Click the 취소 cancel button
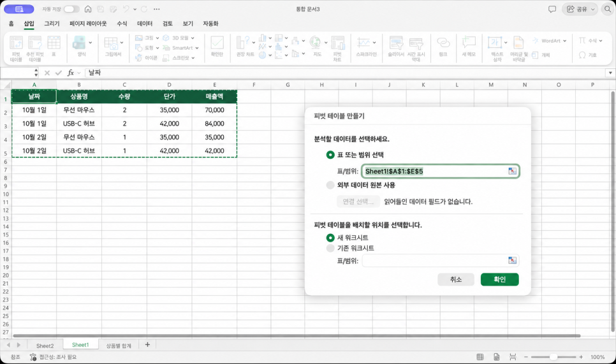616x364 pixels. pyautogui.click(x=456, y=279)
